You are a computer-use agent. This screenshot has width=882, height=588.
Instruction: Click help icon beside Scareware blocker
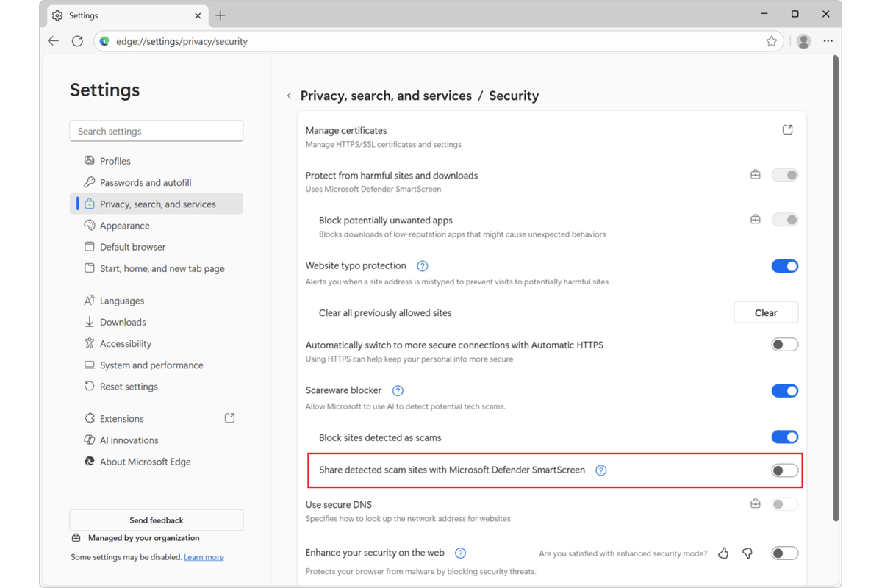(398, 391)
